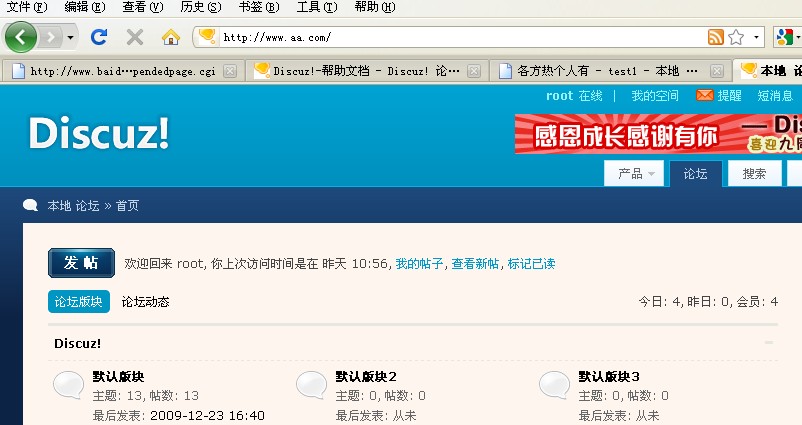The image size is (802, 425).
Task: Click the orange RSS feed icon
Action: point(716,37)
